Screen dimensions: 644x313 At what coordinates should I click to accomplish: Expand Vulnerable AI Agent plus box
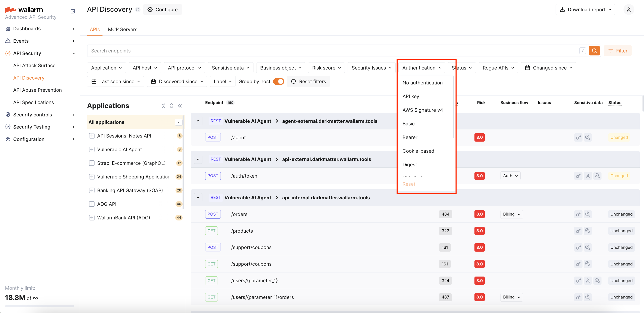coord(92,149)
